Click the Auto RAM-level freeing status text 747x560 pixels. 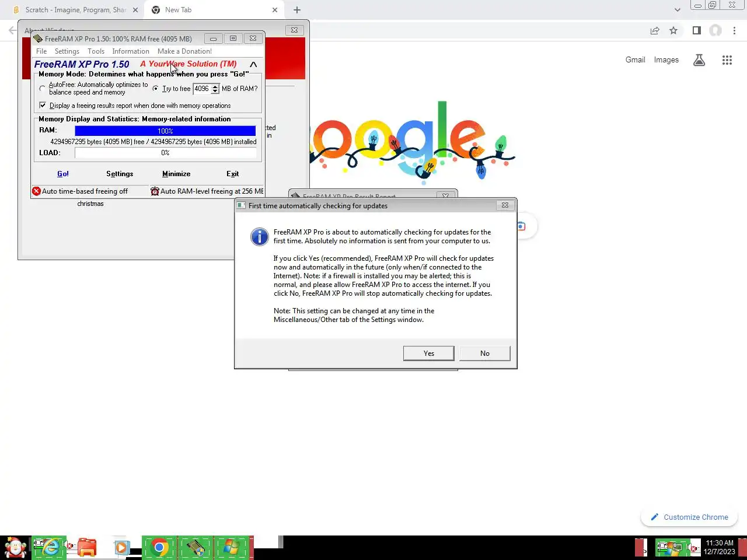click(x=212, y=191)
